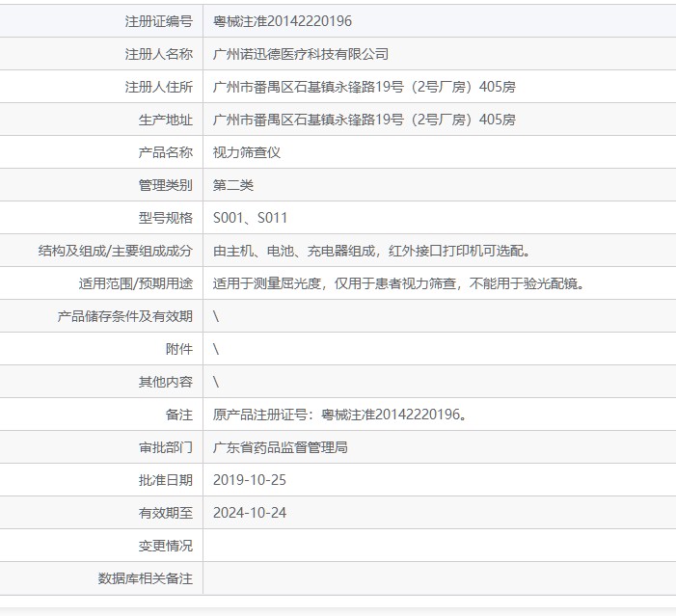Viewport: 676px width, 616px height.
Task: Click the 适用范围/预期用途 label
Action: click(x=135, y=283)
